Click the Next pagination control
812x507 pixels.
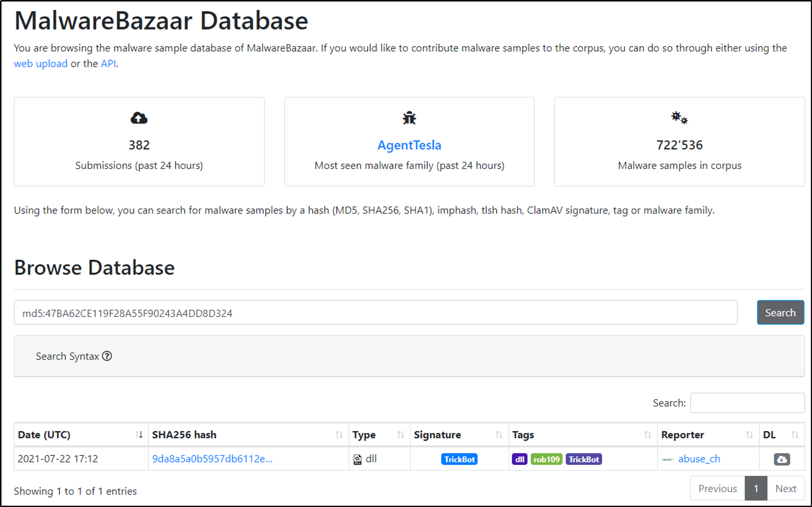click(786, 488)
